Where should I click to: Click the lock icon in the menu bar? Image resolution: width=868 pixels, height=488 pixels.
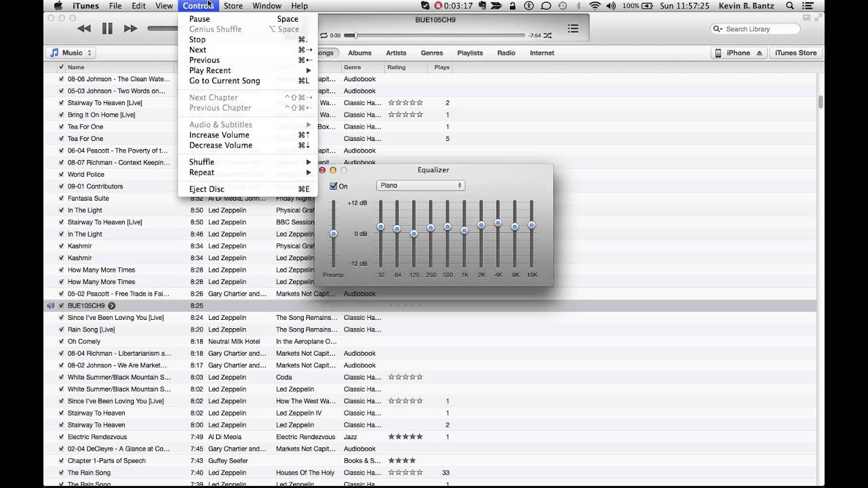coord(512,5)
